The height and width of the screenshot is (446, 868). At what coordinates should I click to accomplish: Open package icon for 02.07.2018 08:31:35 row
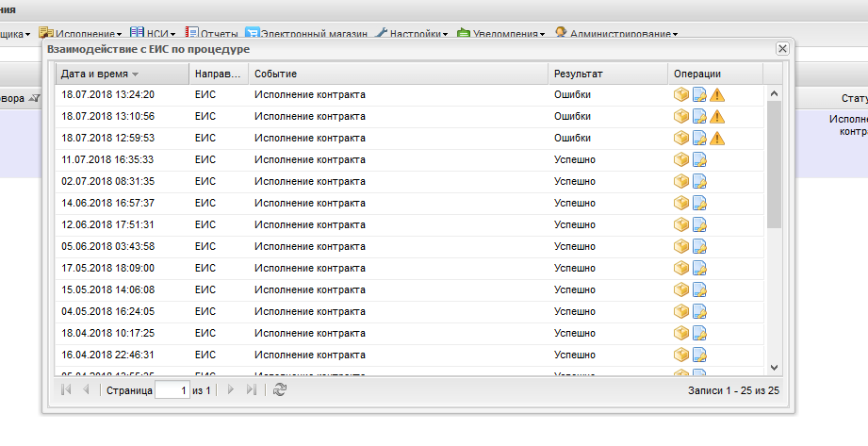pos(680,181)
